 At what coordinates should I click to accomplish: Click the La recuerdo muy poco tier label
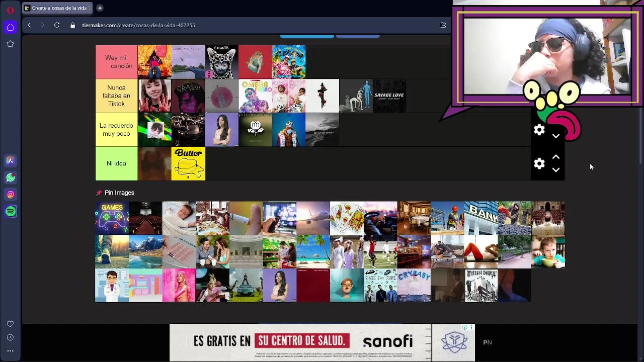(x=116, y=130)
